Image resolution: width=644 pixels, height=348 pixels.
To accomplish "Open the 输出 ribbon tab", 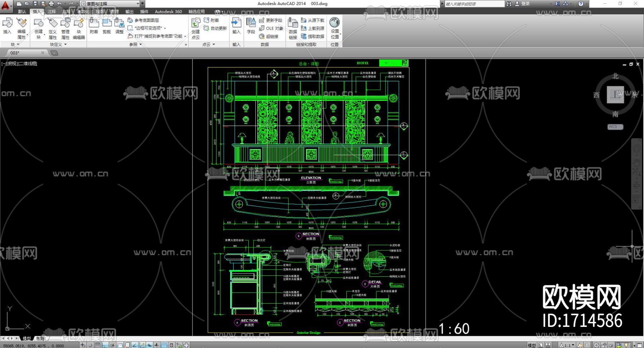I will (130, 11).
